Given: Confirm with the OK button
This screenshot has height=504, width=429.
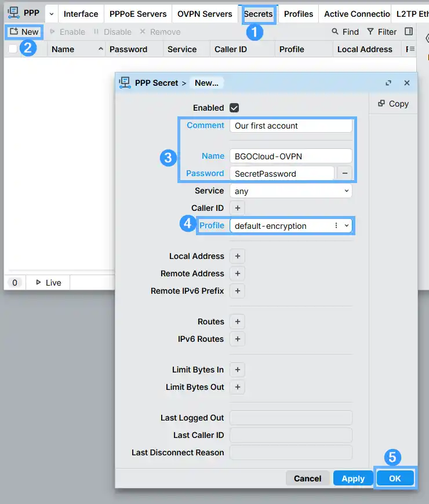Looking at the screenshot, I should (395, 479).
